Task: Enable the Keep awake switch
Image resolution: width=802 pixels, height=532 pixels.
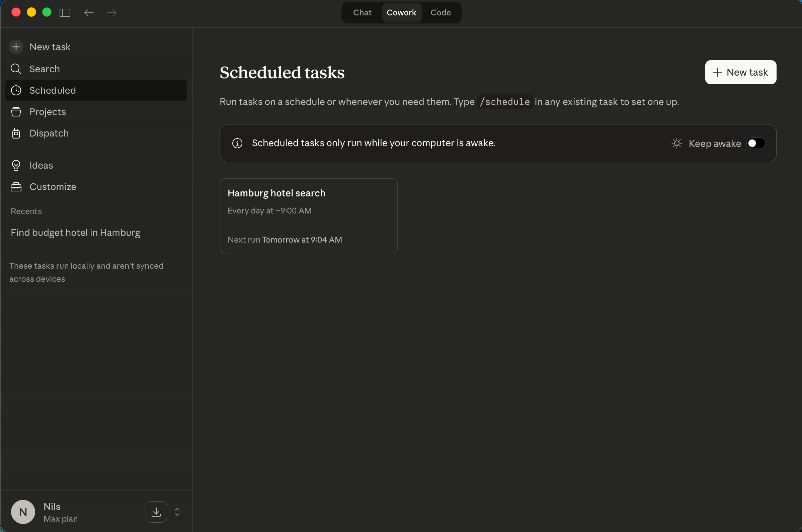Action: [x=756, y=143]
